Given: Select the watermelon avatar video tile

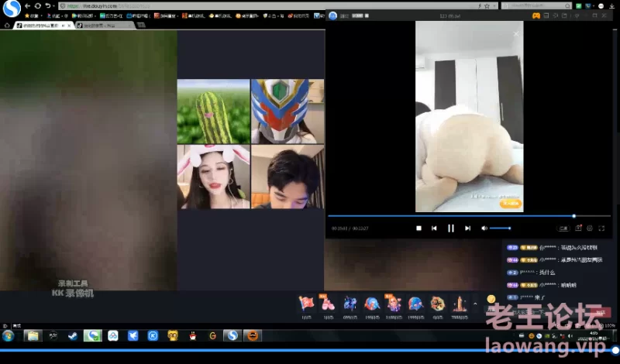Looking at the screenshot, I should (214, 112).
